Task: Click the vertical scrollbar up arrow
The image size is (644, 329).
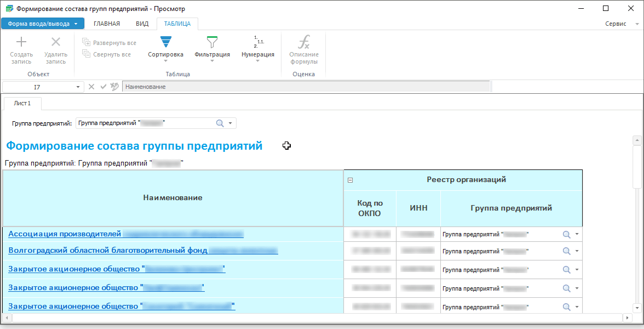Action: click(637, 140)
